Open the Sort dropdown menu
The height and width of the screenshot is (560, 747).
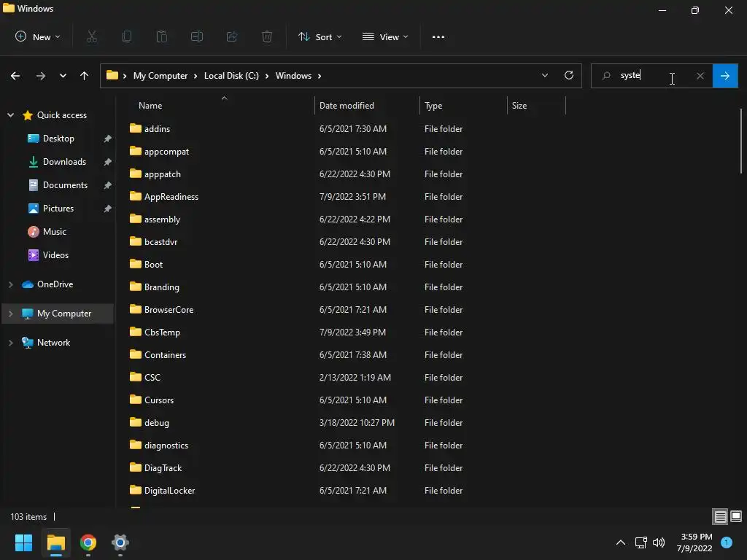pyautogui.click(x=320, y=36)
